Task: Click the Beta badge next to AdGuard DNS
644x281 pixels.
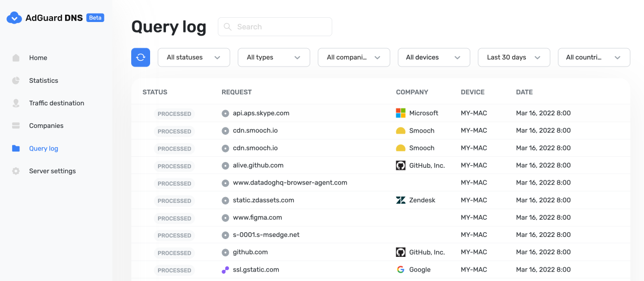Action: coord(95,18)
